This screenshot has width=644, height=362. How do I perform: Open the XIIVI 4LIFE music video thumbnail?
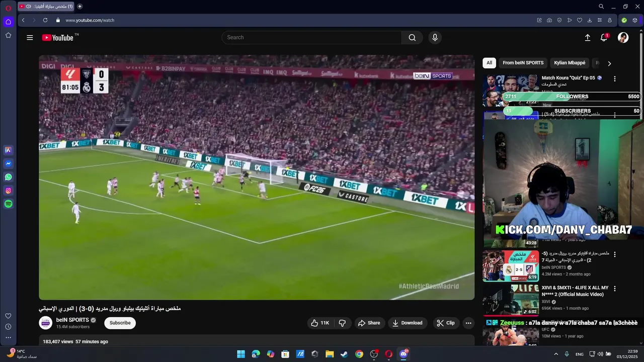pyautogui.click(x=511, y=300)
